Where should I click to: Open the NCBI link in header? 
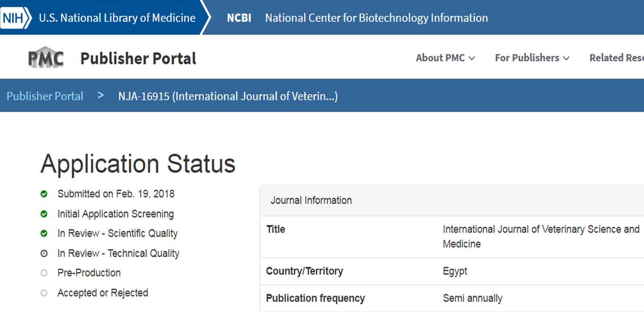239,18
